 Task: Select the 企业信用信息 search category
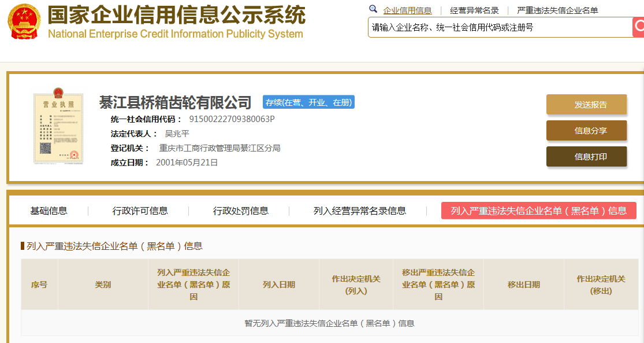407,10
